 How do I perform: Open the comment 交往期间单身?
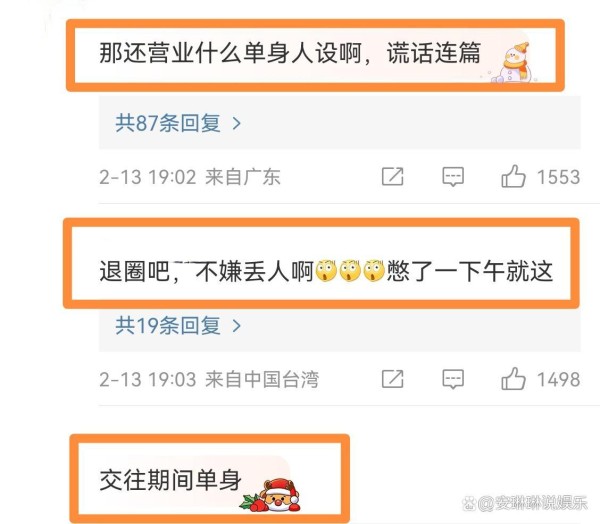171,480
